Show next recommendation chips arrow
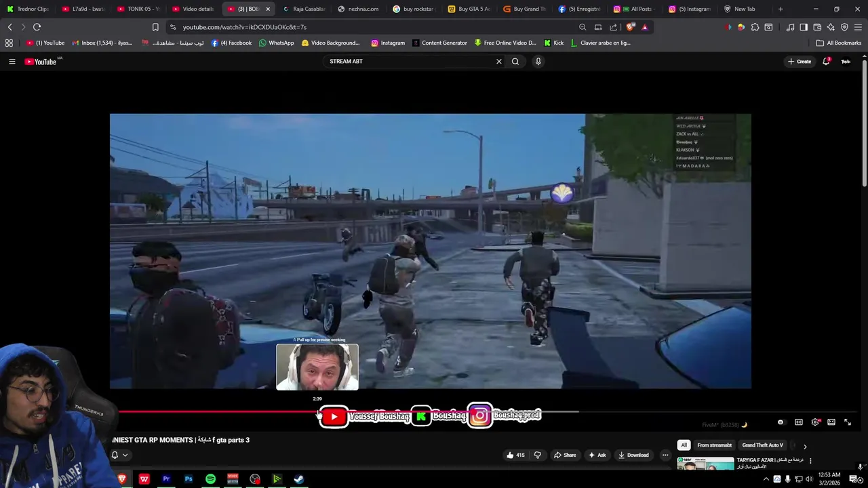 coord(805,446)
